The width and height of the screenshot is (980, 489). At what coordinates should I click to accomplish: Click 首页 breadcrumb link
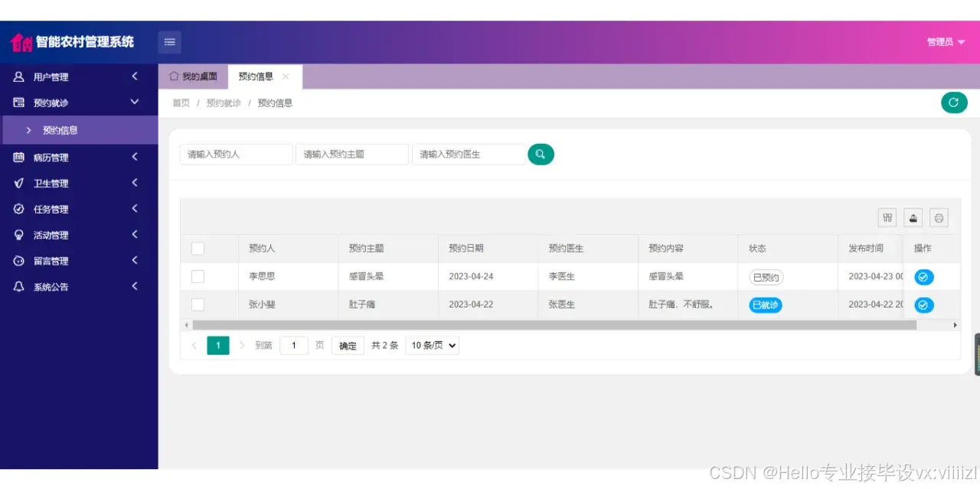point(181,103)
